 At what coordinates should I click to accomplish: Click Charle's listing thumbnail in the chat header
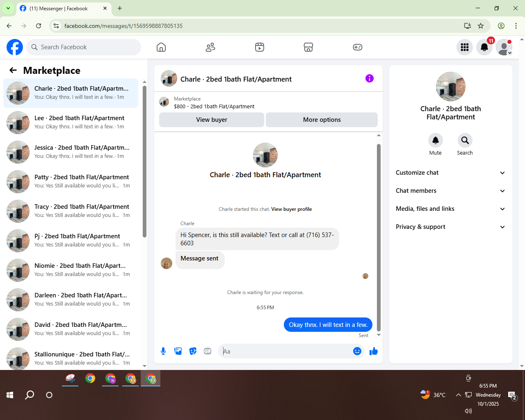pyautogui.click(x=169, y=78)
